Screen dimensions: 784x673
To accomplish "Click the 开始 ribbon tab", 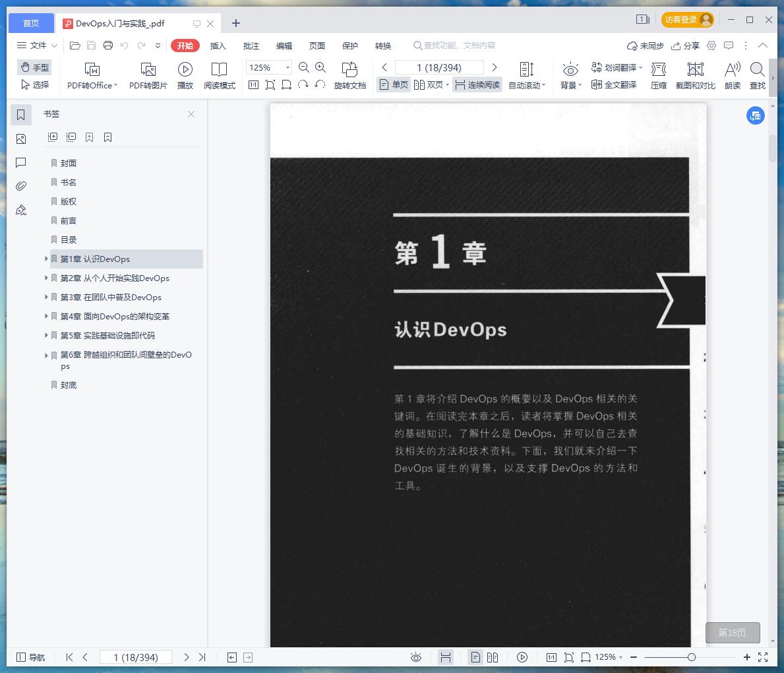I will click(185, 46).
